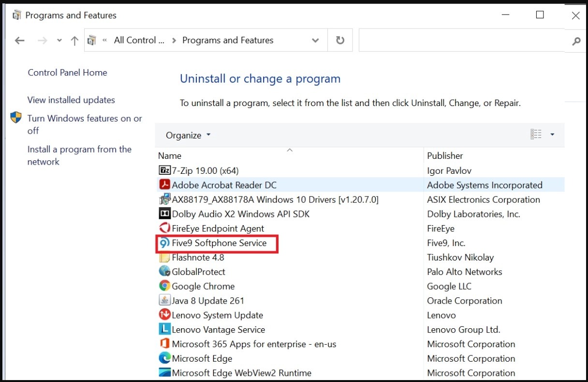Viewport: 588px width, 382px height.
Task: Click the GlobalProtect globe icon
Action: [x=164, y=272]
